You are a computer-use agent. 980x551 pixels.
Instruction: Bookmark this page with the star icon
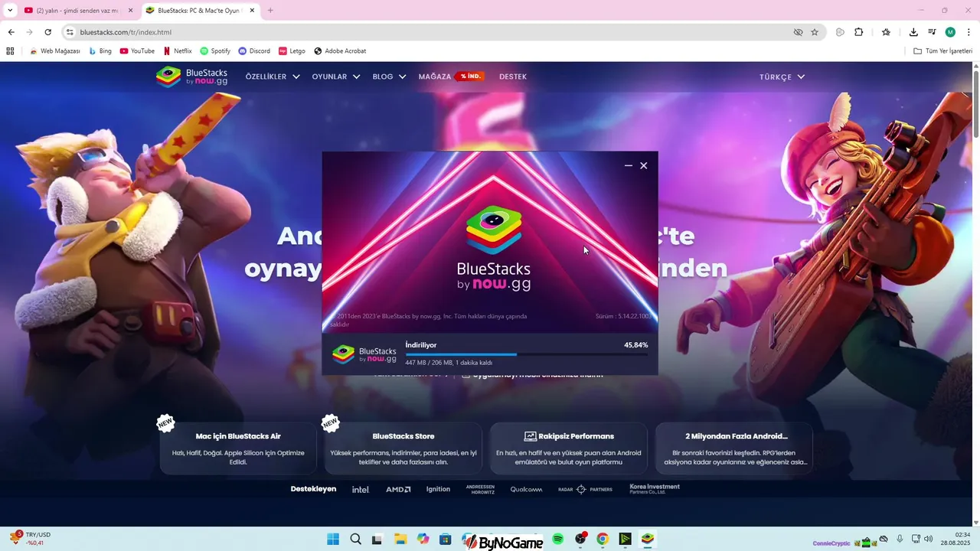(x=815, y=32)
